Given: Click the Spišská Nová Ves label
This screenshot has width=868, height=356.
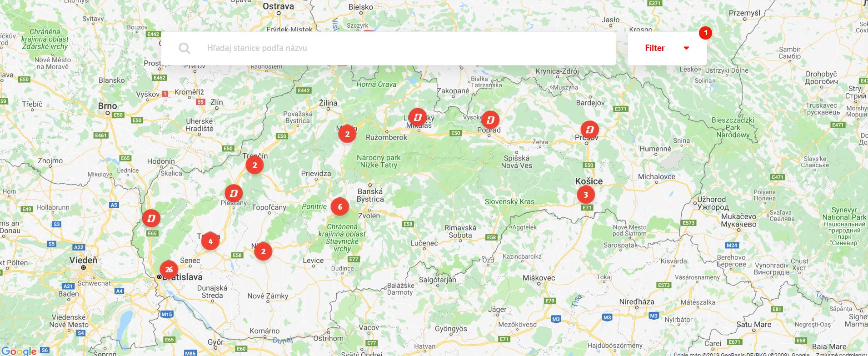Looking at the screenshot, I should [516, 162].
